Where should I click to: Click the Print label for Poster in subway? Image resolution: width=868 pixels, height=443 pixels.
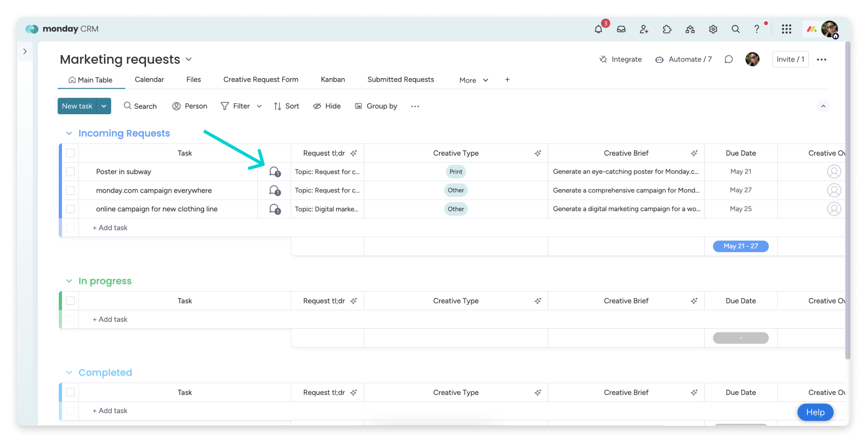[456, 172]
